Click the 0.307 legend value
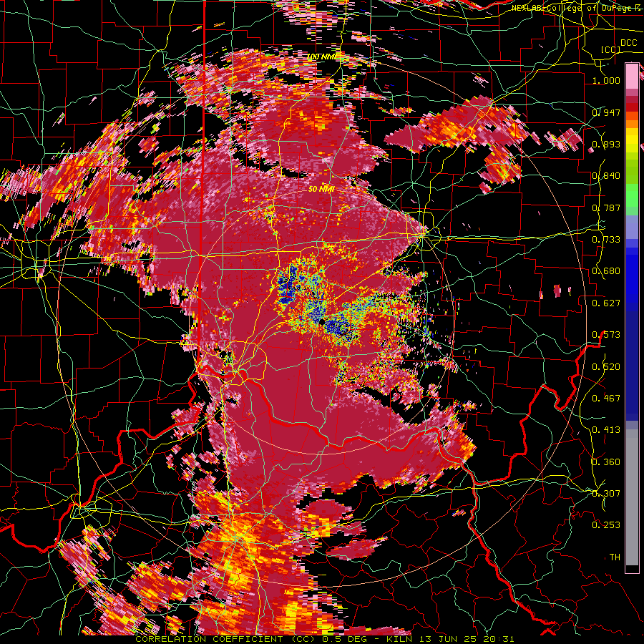 tap(606, 493)
